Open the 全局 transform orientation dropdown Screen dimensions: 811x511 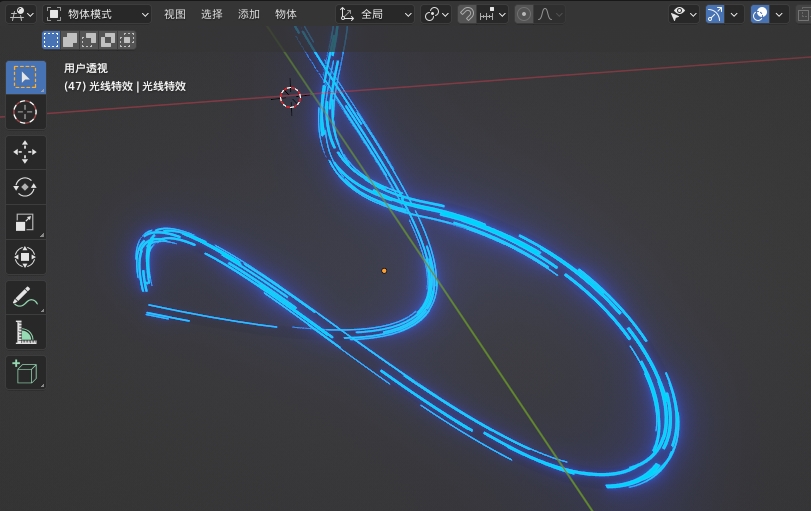point(376,14)
